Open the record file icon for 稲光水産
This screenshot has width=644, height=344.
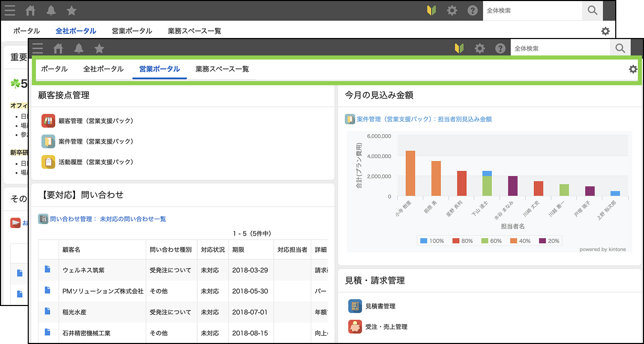(x=48, y=312)
